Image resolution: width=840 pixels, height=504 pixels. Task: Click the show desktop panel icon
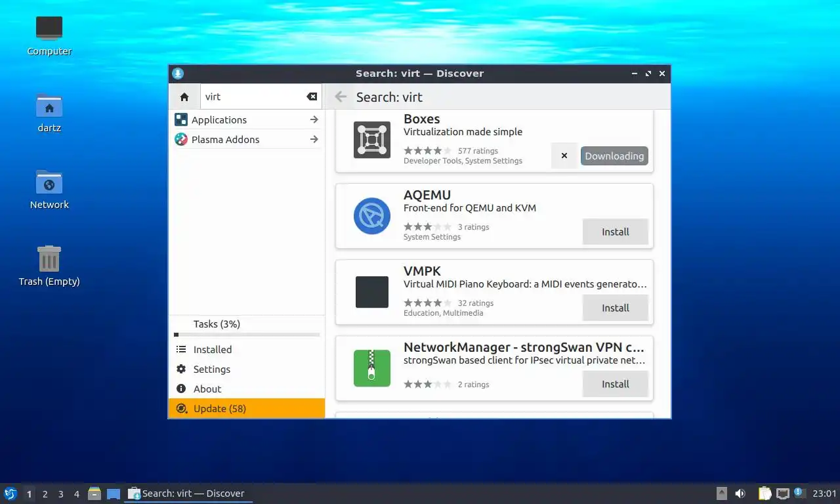point(114,493)
